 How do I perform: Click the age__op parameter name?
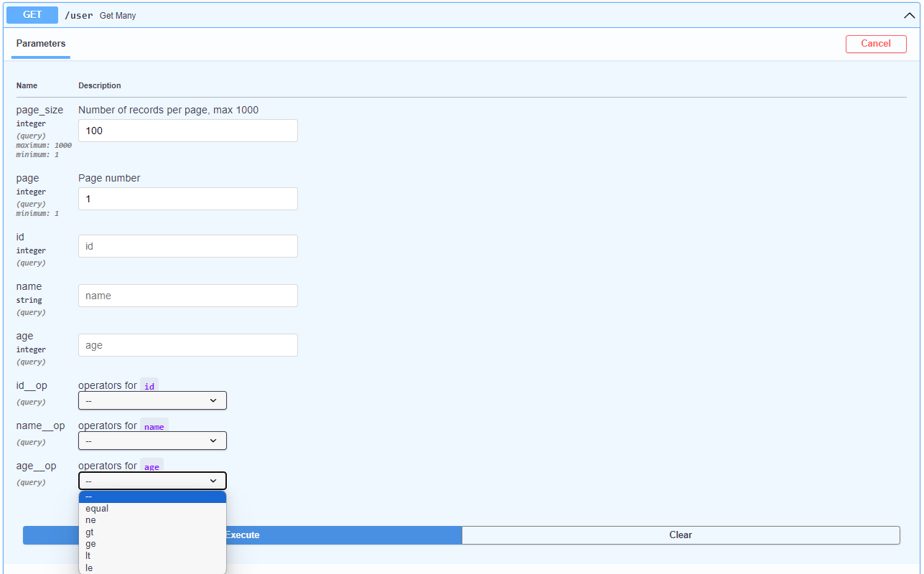[36, 466]
